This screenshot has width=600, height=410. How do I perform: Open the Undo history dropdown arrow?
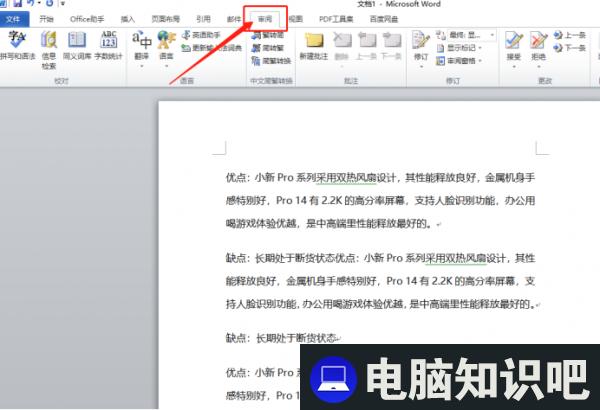point(39,3)
